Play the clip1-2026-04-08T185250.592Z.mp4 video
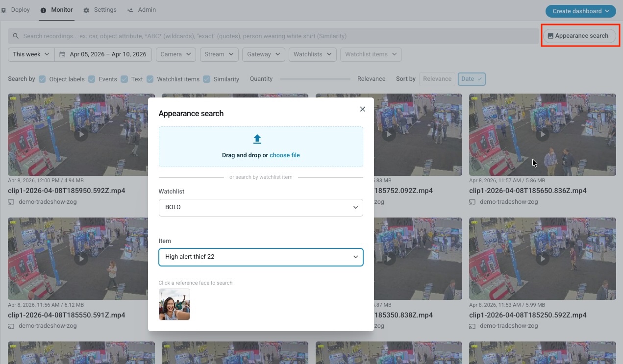 click(x=542, y=258)
